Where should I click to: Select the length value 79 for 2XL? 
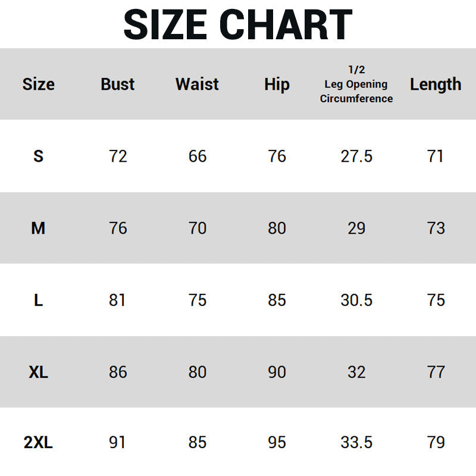436,443
